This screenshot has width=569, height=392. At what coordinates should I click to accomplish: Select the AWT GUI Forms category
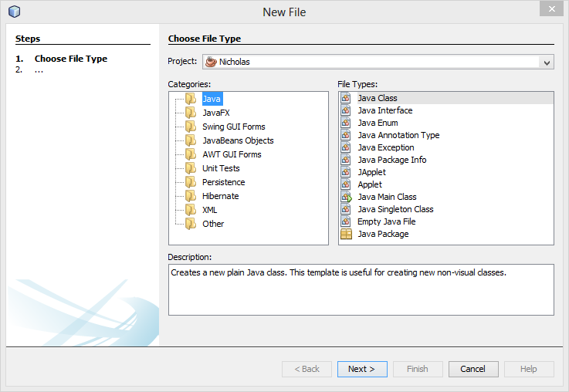[x=232, y=154]
